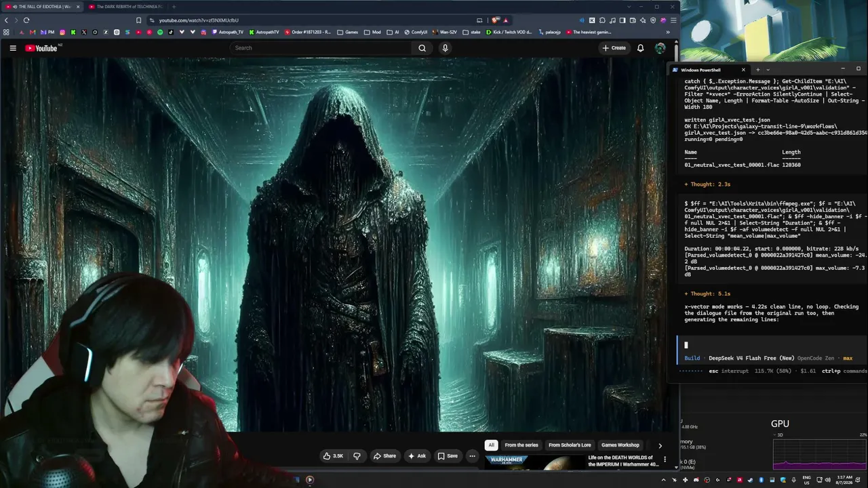Open options for the Death Worlds video
The width and height of the screenshot is (868, 488).
pyautogui.click(x=665, y=460)
